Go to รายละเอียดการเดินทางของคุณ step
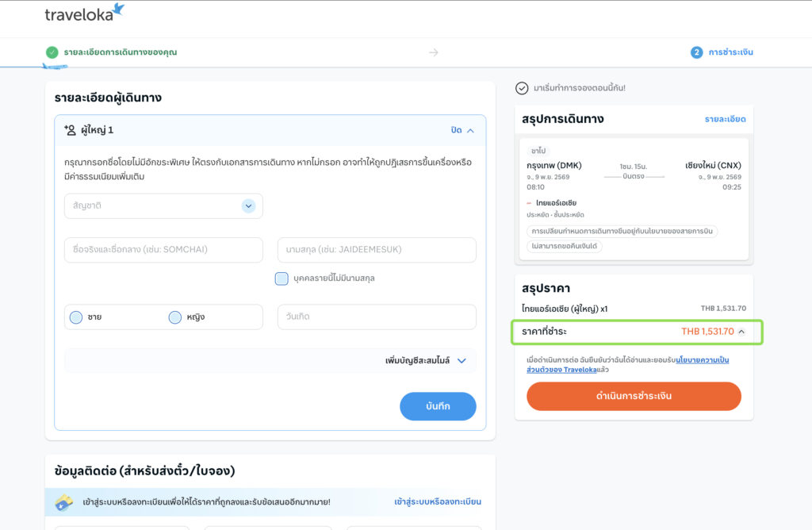This screenshot has width=812, height=530. 121,52
